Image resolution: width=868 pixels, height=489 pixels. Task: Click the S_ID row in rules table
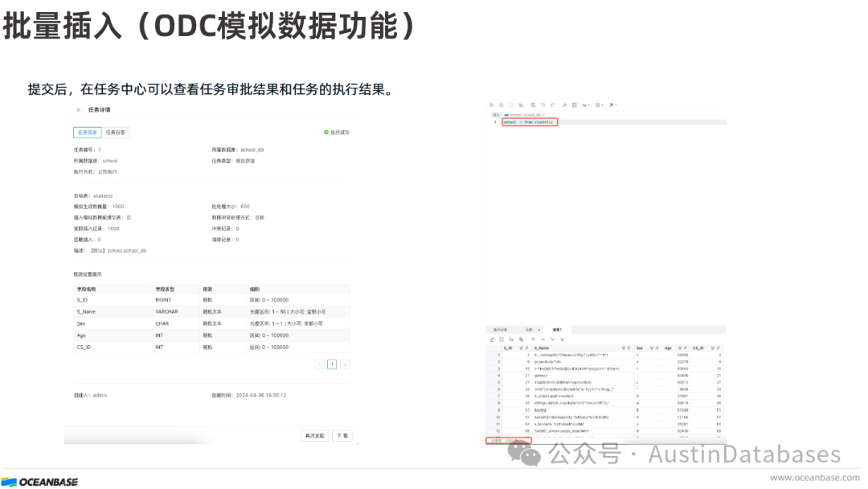(x=211, y=300)
